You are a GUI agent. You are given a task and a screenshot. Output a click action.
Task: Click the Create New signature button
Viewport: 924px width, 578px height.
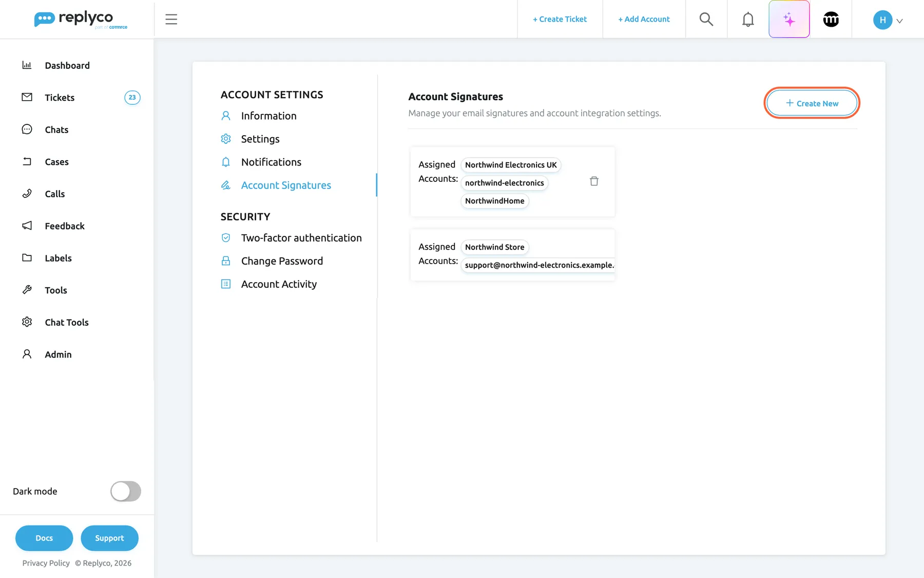[x=812, y=103]
